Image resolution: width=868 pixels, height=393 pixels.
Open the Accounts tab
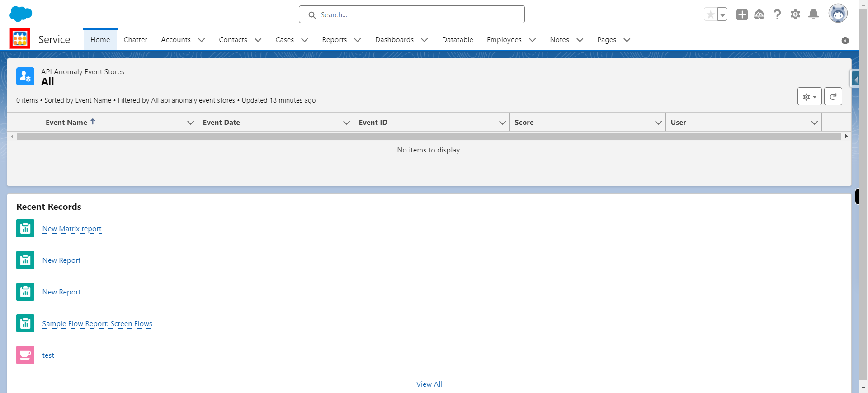[x=176, y=40]
